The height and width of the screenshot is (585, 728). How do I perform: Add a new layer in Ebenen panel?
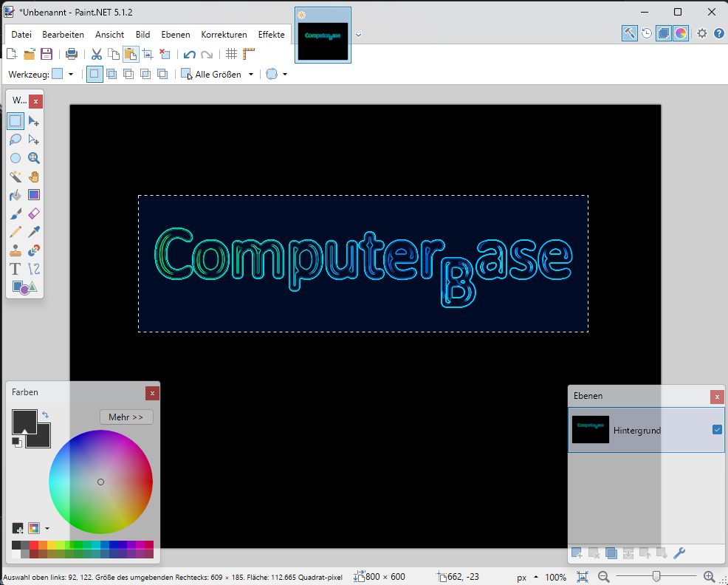577,553
